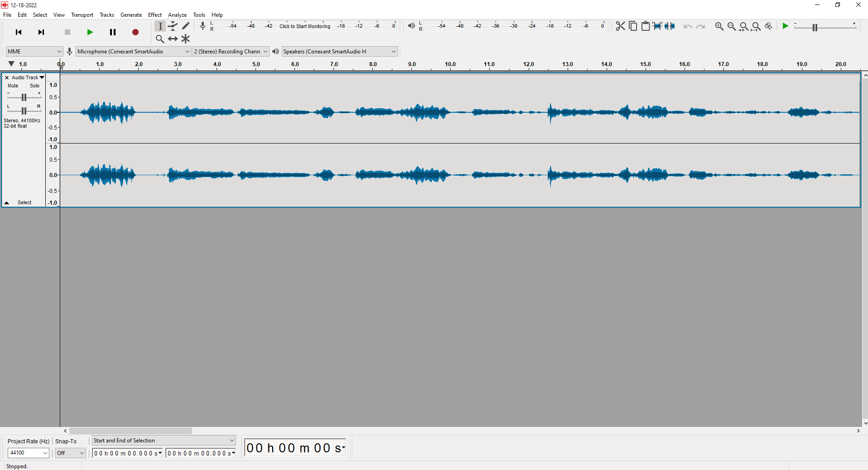This screenshot has width=868, height=470.
Task: Open the Generate menu
Action: 131,15
